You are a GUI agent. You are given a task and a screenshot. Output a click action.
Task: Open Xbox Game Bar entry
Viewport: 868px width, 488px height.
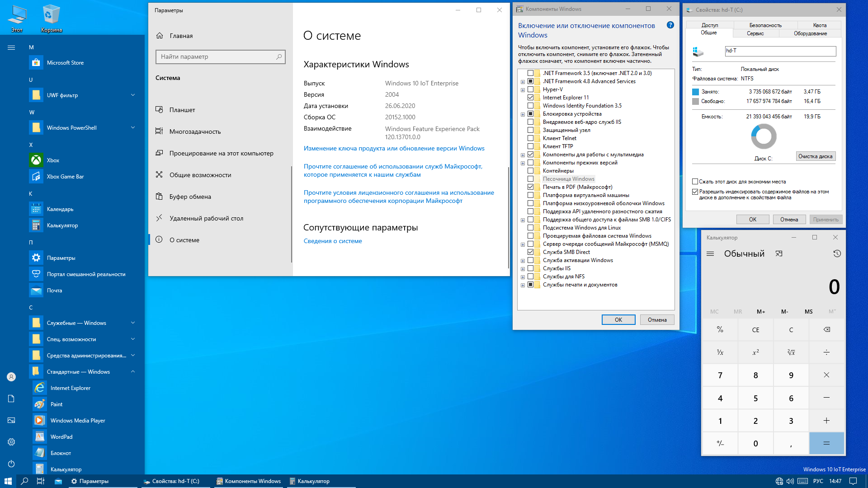click(81, 177)
